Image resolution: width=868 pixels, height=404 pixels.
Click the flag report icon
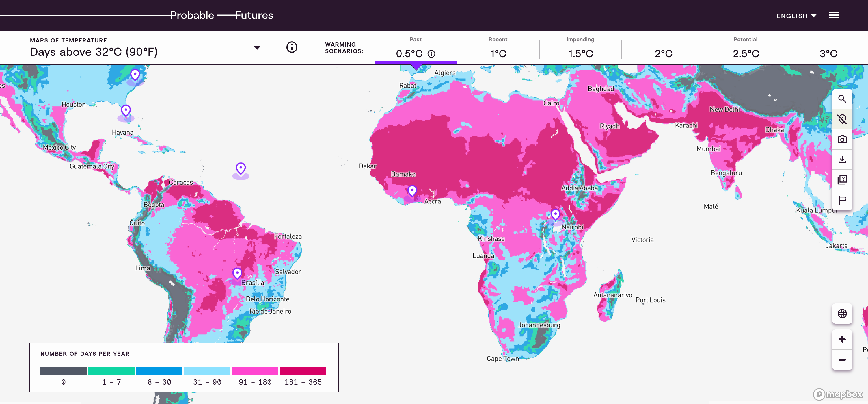coord(842,200)
